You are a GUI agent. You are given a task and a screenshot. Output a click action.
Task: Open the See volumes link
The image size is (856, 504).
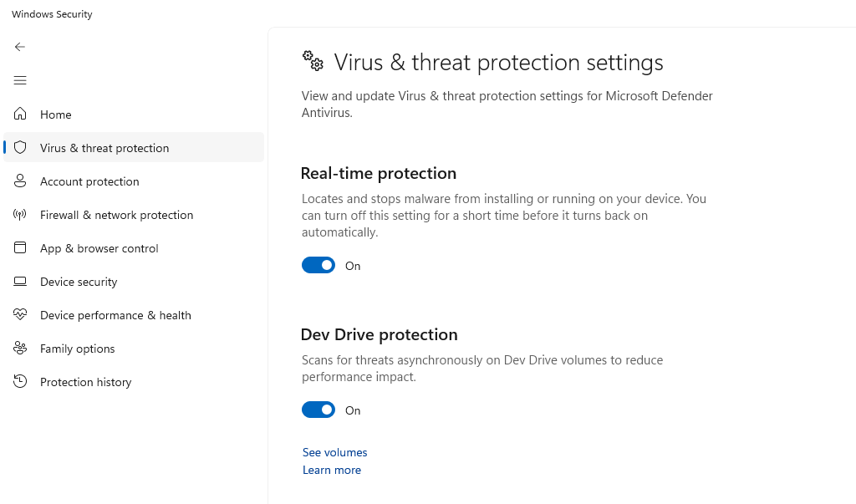pyautogui.click(x=334, y=452)
